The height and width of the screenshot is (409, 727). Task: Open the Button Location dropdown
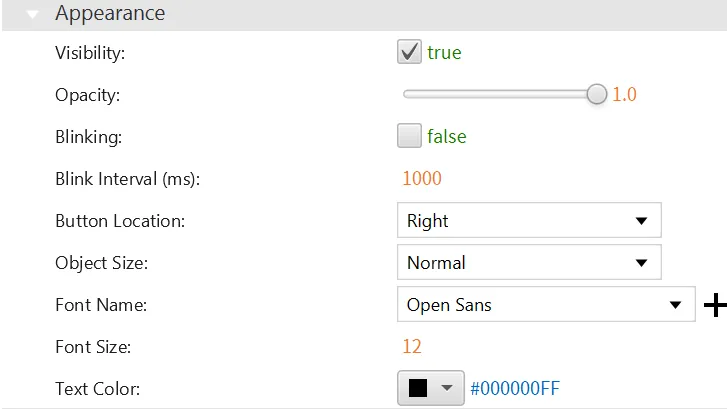coord(528,221)
